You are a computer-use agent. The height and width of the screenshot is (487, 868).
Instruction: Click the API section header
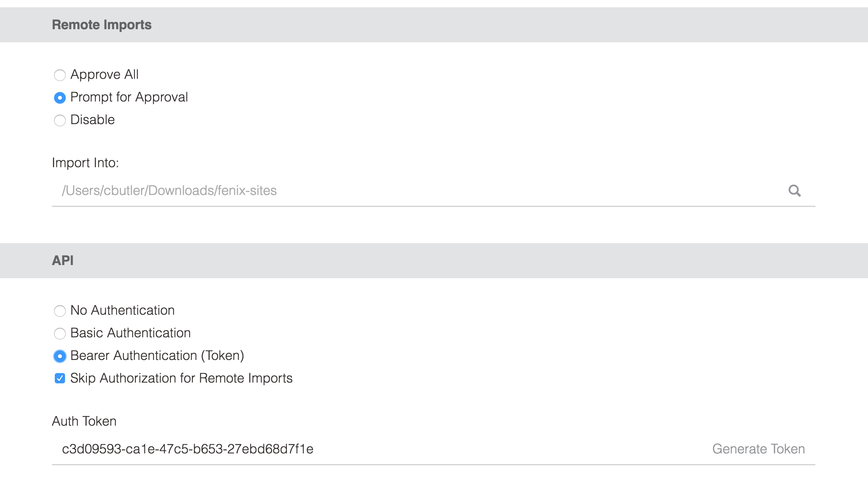pos(63,260)
